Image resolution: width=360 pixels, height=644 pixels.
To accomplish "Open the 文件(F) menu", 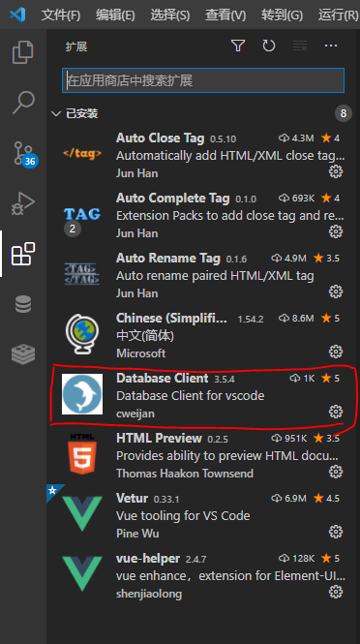I will 61,15.
